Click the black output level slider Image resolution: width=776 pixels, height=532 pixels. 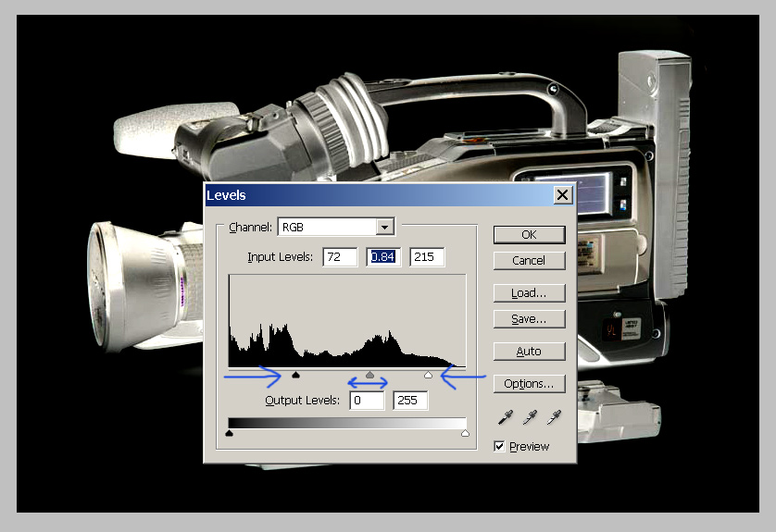pos(229,433)
